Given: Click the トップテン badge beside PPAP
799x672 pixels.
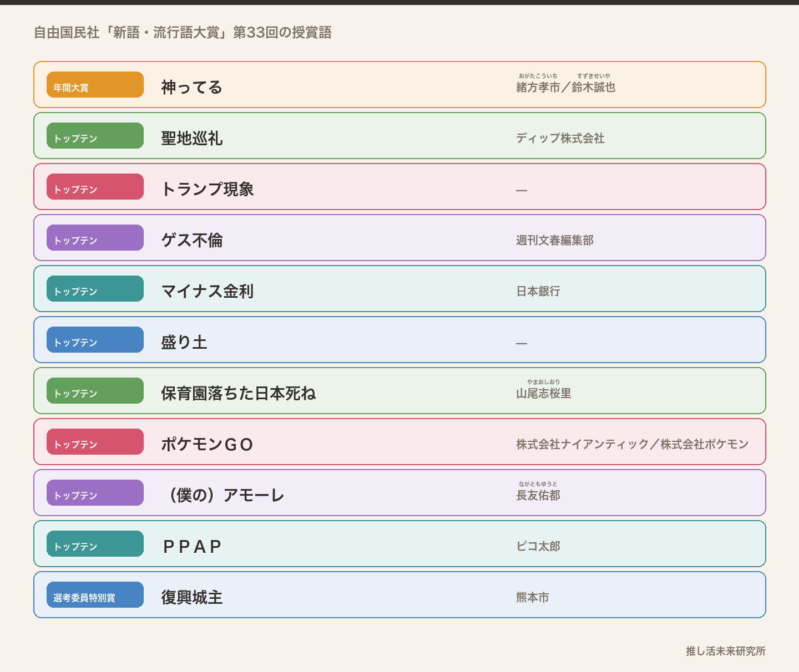Looking at the screenshot, I should pyautogui.click(x=95, y=543).
